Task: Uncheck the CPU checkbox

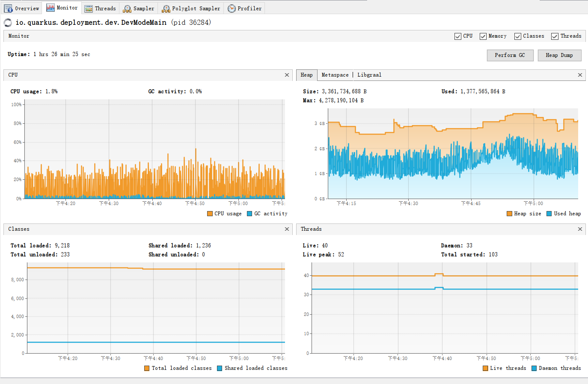Action: (x=458, y=36)
